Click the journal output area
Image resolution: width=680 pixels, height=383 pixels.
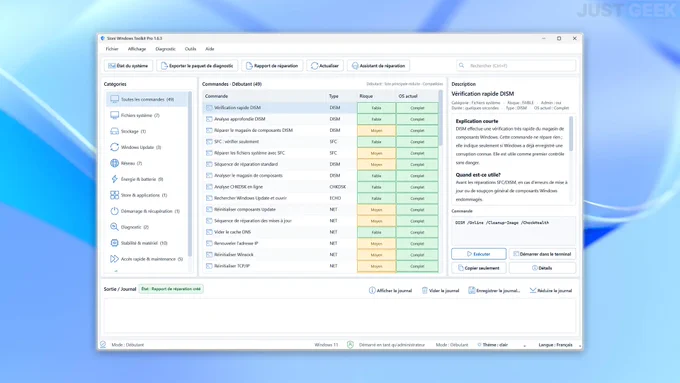click(340, 316)
